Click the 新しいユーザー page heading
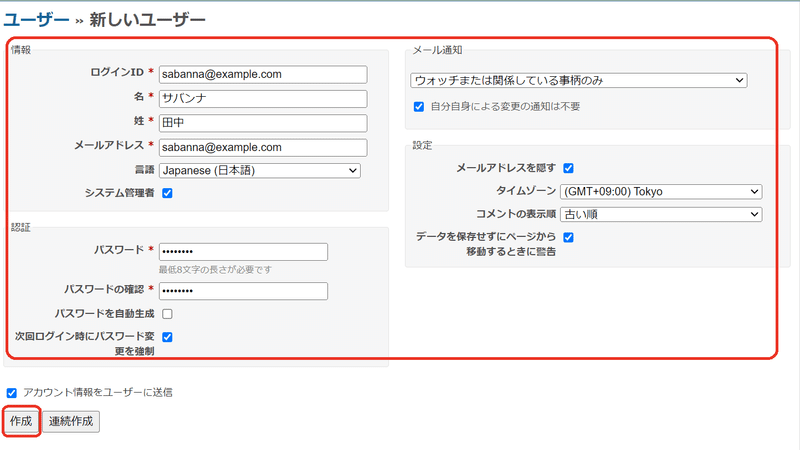This screenshot has width=800, height=450. (147, 19)
